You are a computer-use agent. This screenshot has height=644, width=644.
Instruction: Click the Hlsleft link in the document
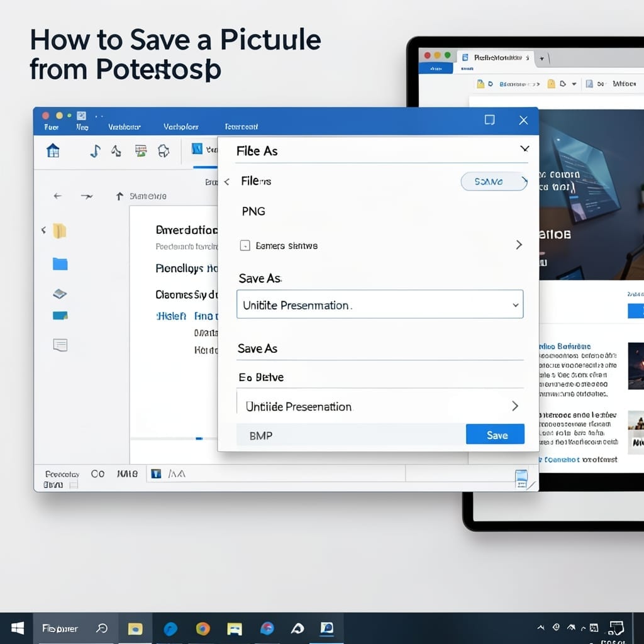coord(171,316)
